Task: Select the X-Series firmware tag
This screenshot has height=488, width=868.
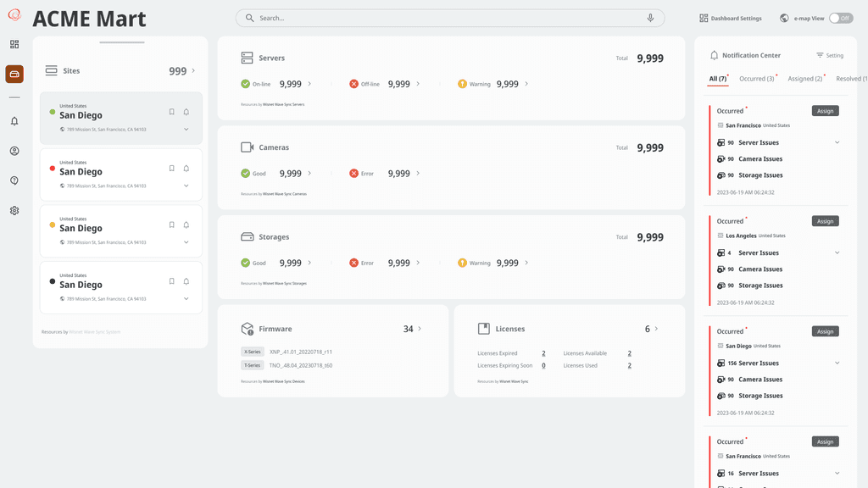Action: (x=253, y=352)
